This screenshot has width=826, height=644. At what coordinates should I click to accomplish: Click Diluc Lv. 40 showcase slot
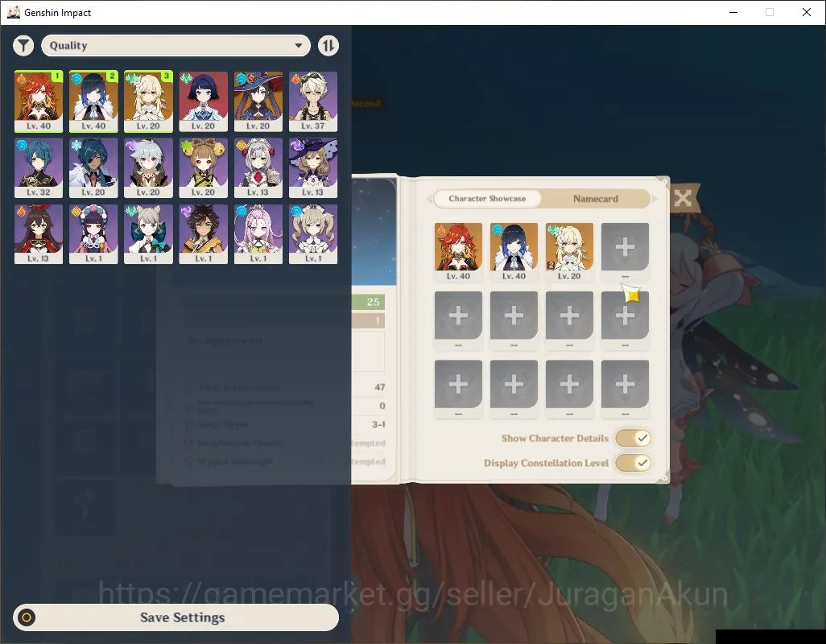[458, 252]
